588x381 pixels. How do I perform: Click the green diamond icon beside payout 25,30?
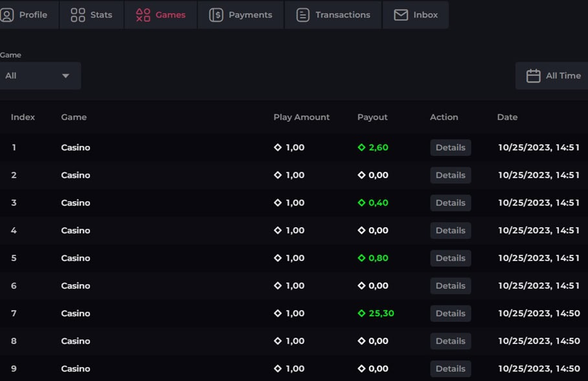click(361, 313)
